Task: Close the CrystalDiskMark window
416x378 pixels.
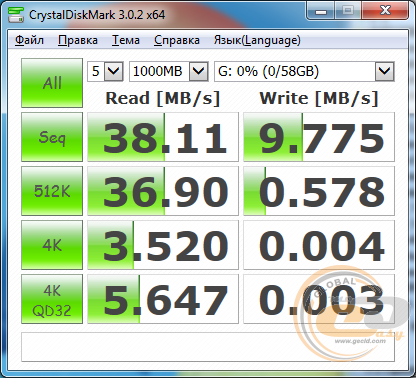Action: tap(385, 12)
